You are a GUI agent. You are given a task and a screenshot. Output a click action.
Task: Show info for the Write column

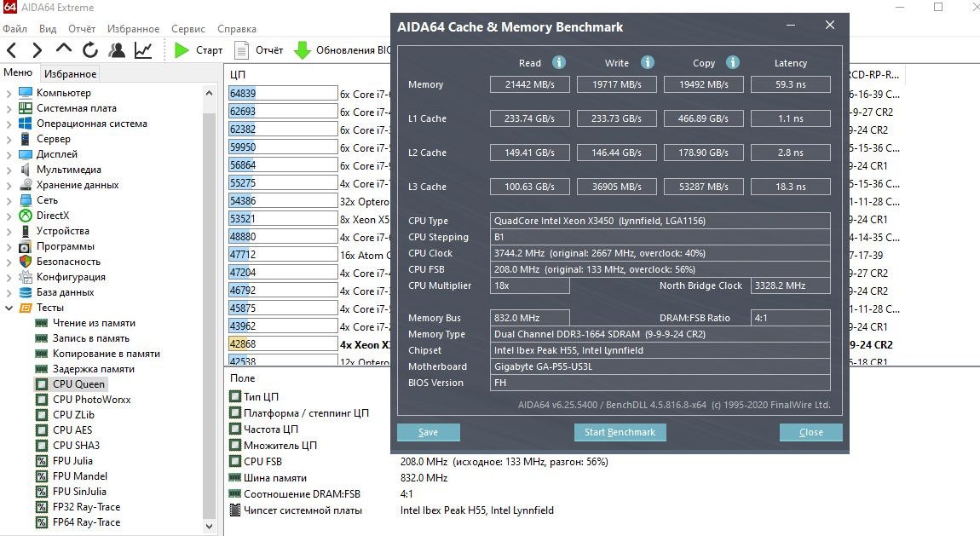pyautogui.click(x=648, y=62)
